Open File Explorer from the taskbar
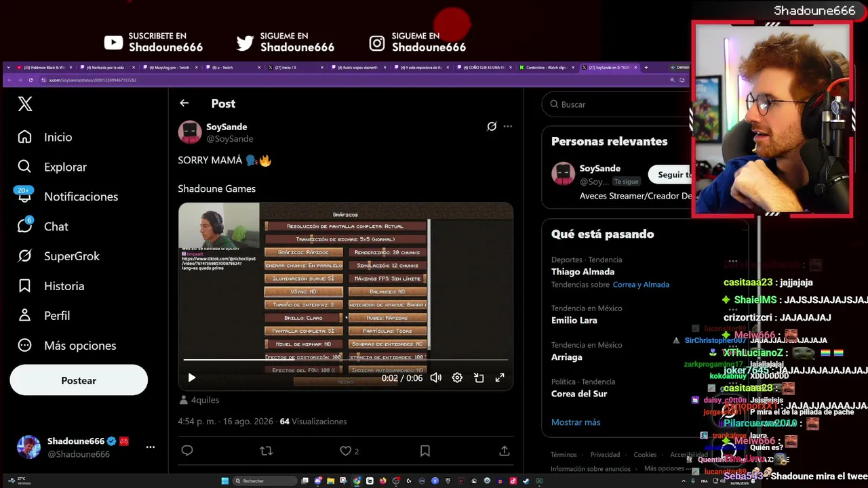 331,481
